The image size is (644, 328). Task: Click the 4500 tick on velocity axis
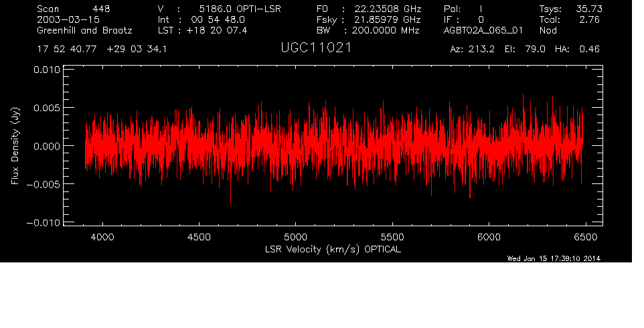pyautogui.click(x=199, y=237)
